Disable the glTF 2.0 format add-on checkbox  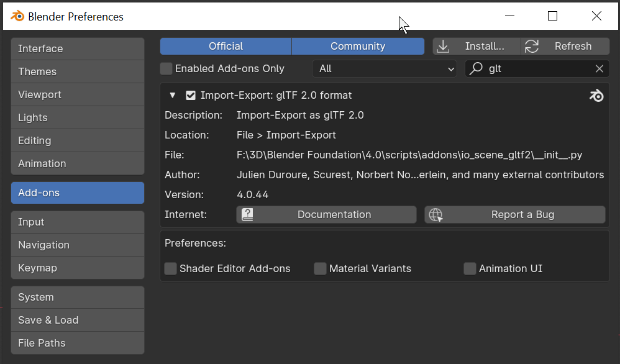point(191,95)
